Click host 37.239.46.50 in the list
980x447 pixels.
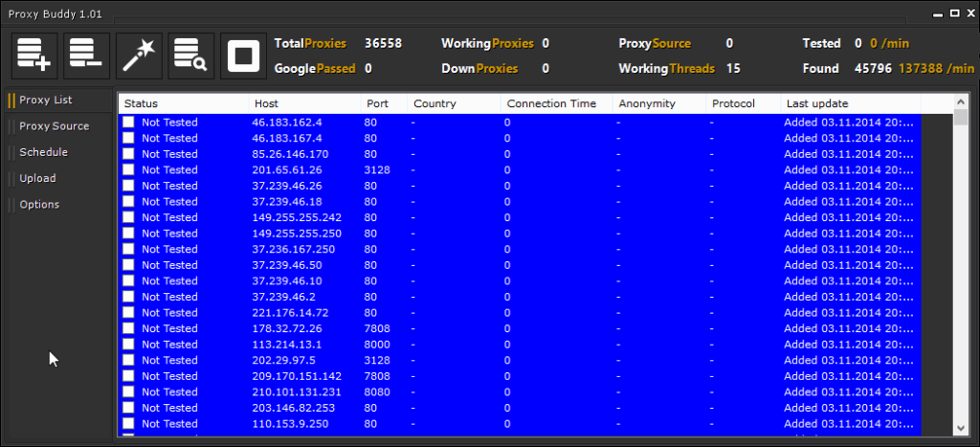click(x=287, y=265)
